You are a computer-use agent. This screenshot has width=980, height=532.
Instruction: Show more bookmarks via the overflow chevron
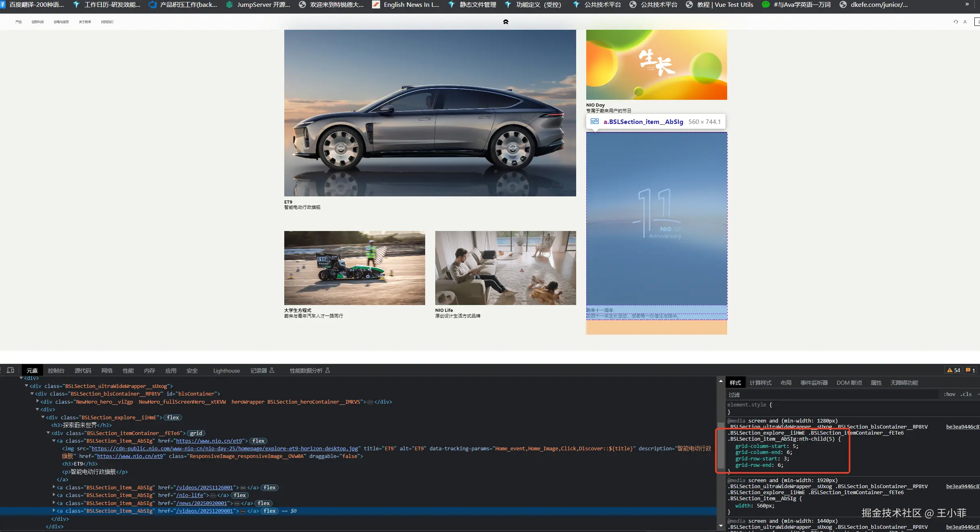pos(967,4)
